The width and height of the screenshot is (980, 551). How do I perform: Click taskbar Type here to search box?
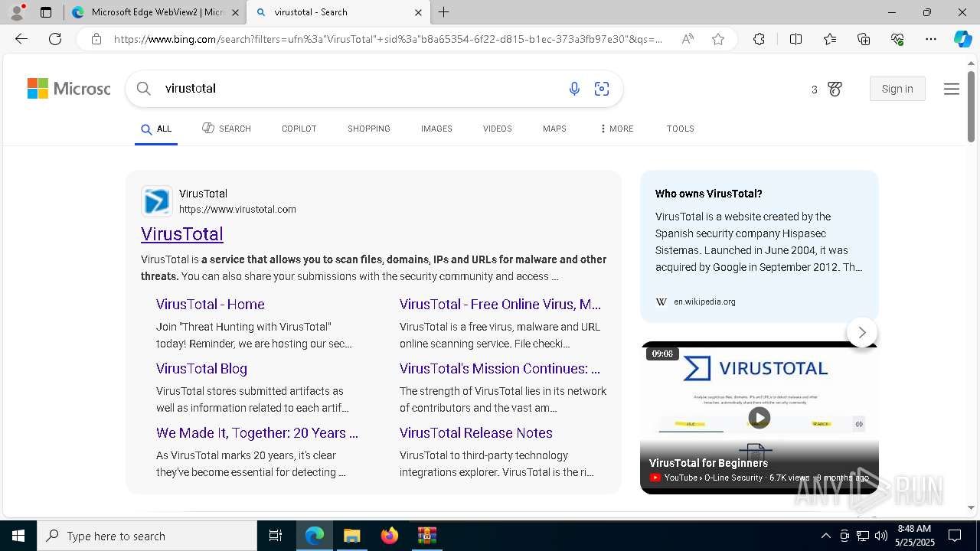pyautogui.click(x=147, y=536)
